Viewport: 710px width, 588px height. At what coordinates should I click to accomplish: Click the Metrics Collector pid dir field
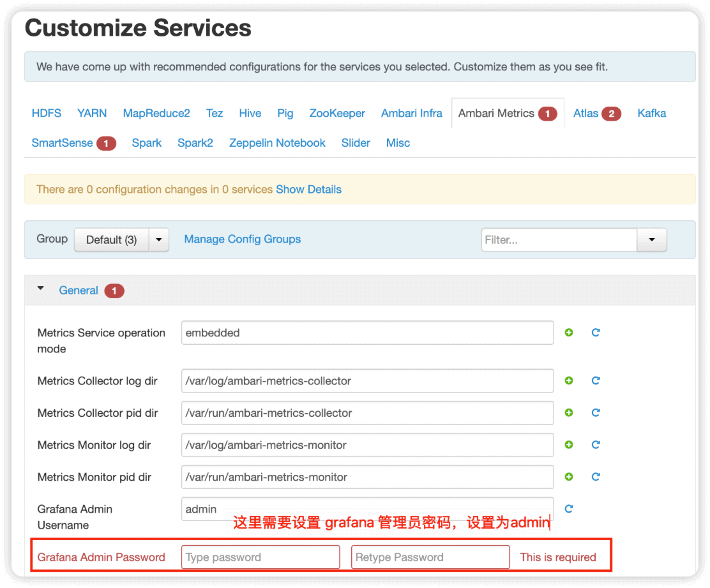(x=368, y=413)
